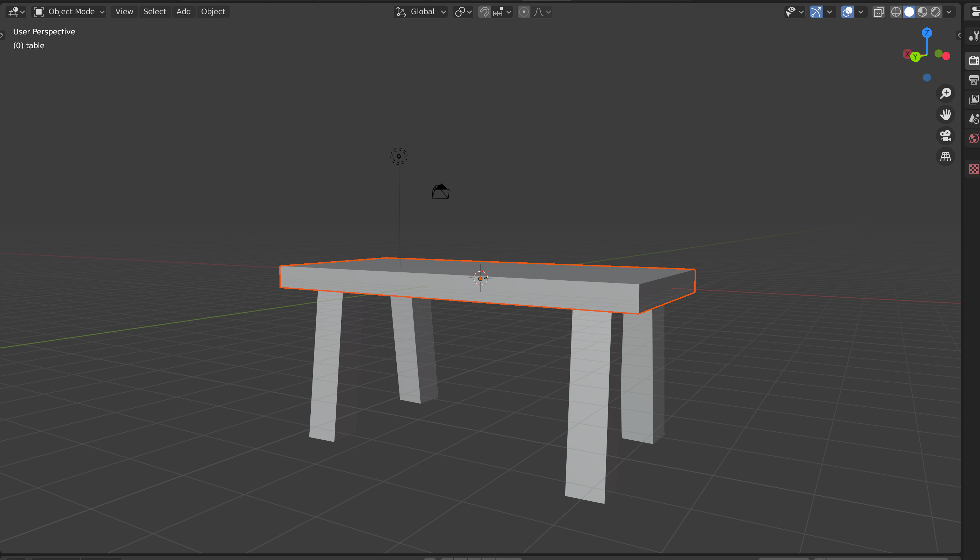
Task: Expand the gizmo options arrow
Action: coord(829,12)
